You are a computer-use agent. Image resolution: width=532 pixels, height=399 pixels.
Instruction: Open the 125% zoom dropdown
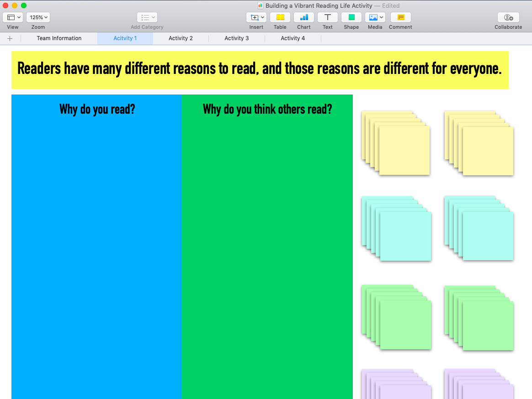pyautogui.click(x=38, y=17)
